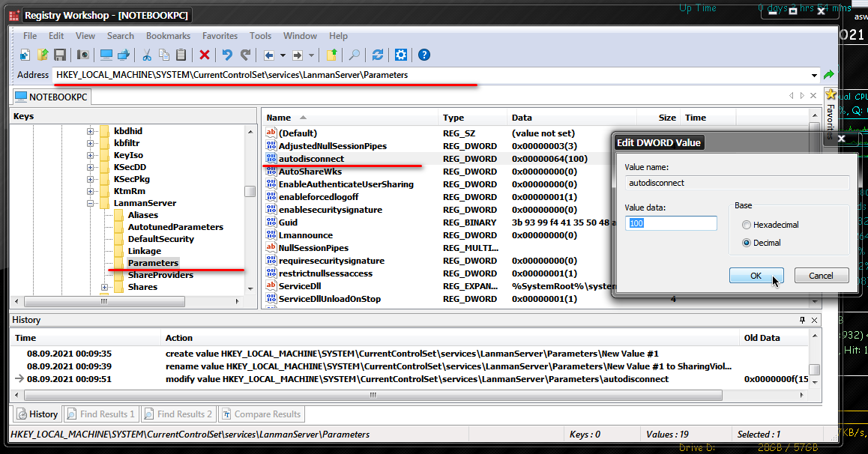Open the Tools menu
Viewport: 868px width, 454px height.
[260, 35]
